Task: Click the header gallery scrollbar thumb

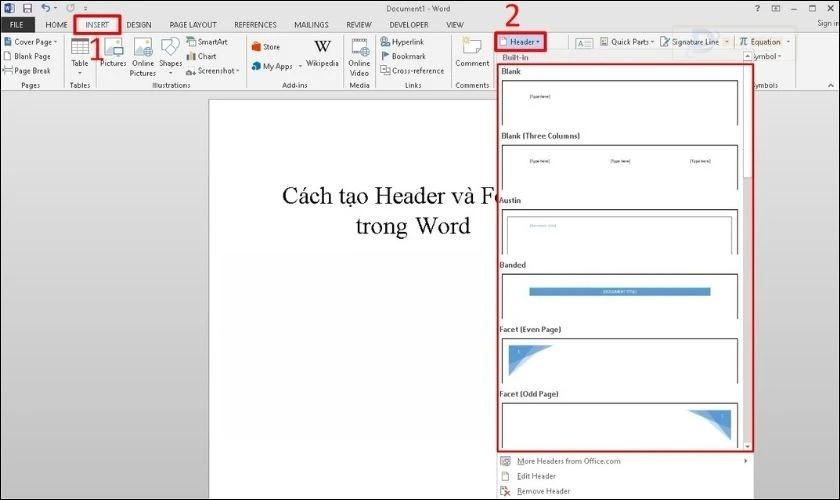Action: click(x=747, y=121)
